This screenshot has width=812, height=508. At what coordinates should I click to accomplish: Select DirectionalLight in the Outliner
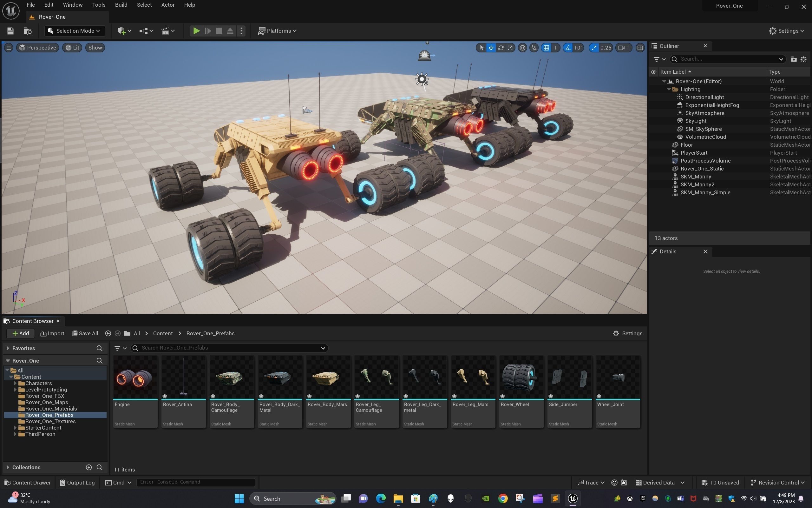coord(704,97)
